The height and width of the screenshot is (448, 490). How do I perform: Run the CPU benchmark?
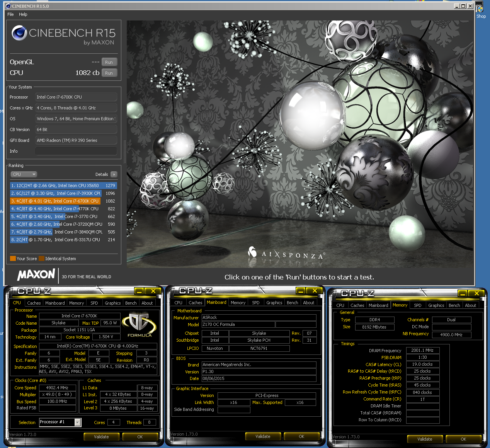109,73
